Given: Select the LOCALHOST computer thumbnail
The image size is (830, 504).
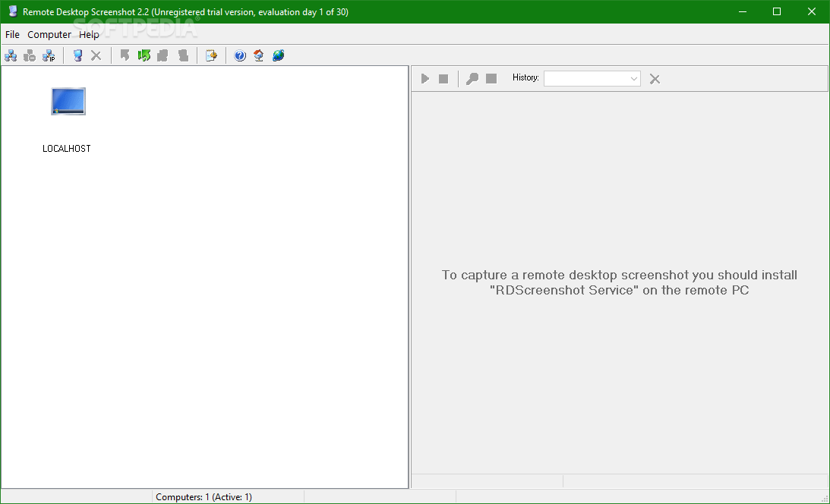Looking at the screenshot, I should [68, 101].
